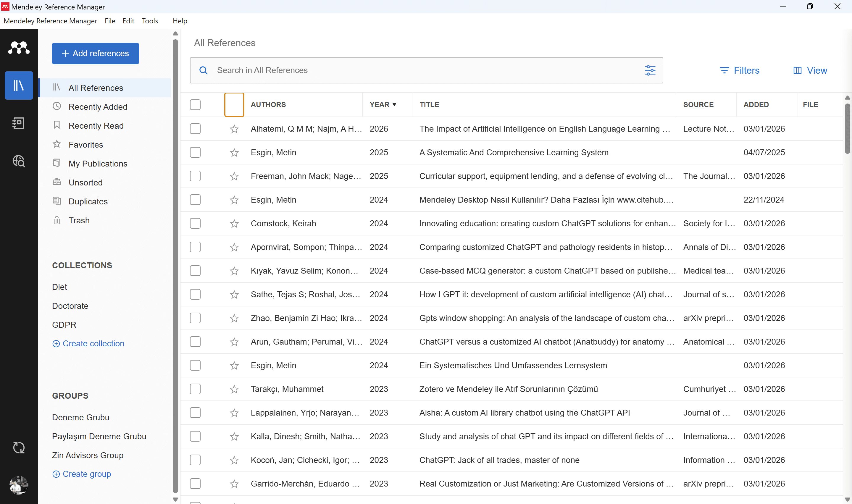The height and width of the screenshot is (504, 852).
Task: Check the Kocoń, Jan row checkbox
Action: point(195,460)
